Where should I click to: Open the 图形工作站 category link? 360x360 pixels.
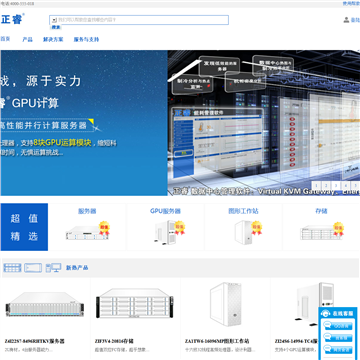point(243,211)
